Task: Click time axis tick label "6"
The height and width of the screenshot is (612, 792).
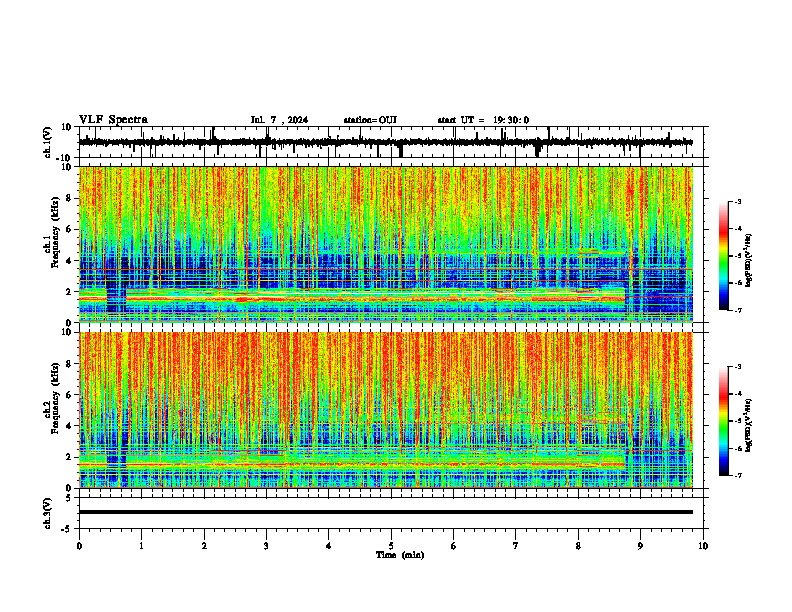Action: pyautogui.click(x=454, y=546)
